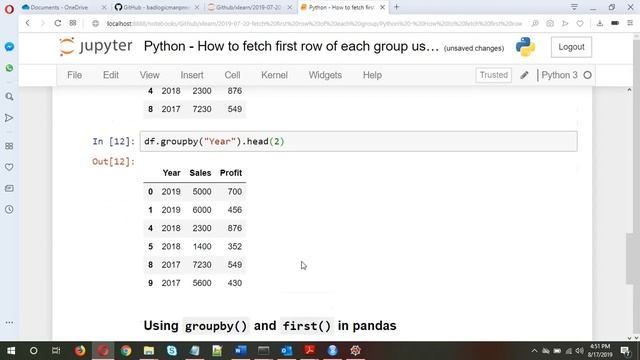The width and height of the screenshot is (640, 360).
Task: Click the Sales column header in Out[12]
Action: pyautogui.click(x=200, y=173)
